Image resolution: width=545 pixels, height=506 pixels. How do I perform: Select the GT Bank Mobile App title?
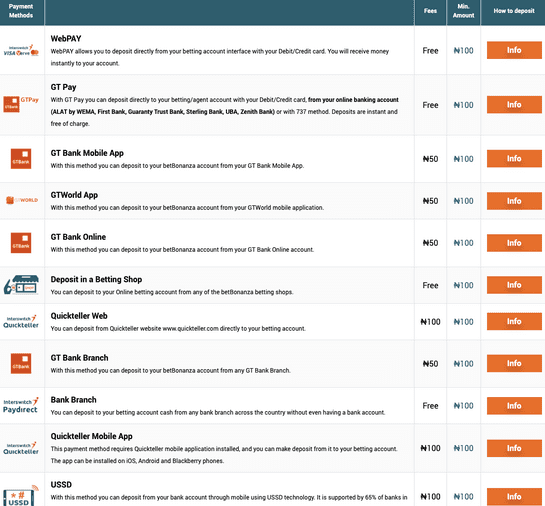[87, 153]
